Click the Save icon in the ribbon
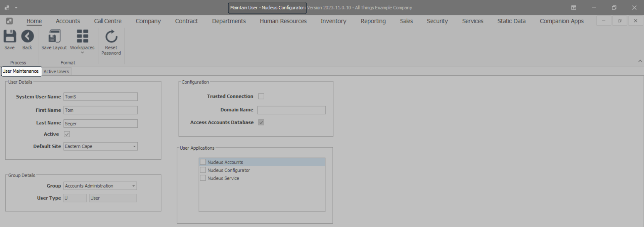Image resolution: width=644 pixels, height=227 pixels. pyautogui.click(x=9, y=37)
